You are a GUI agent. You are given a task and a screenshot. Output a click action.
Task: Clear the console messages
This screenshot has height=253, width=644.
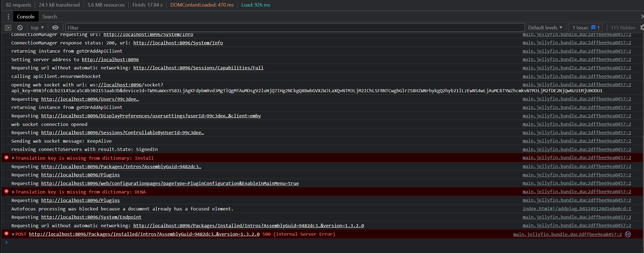click(19, 27)
